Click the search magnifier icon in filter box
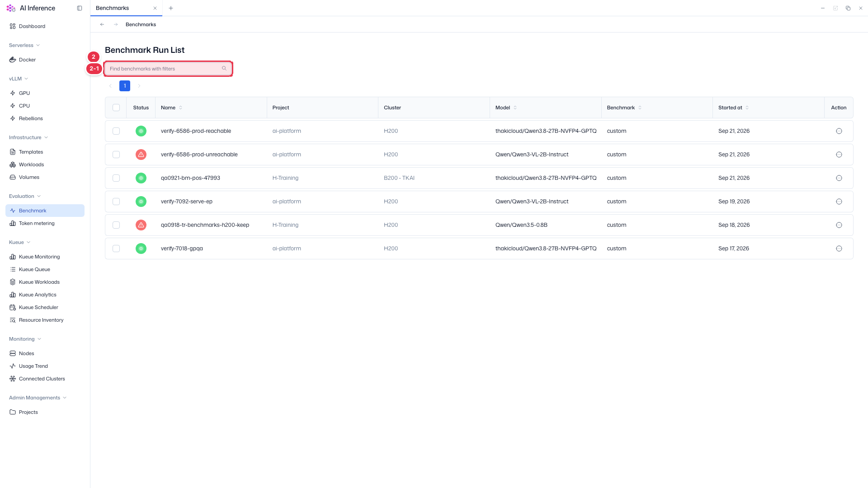The width and height of the screenshot is (868, 488). (x=224, y=69)
